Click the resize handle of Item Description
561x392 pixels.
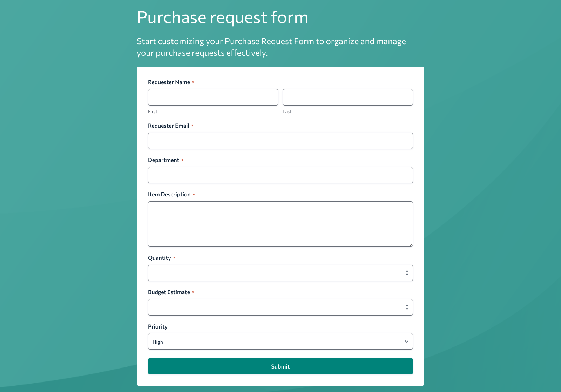click(411, 245)
